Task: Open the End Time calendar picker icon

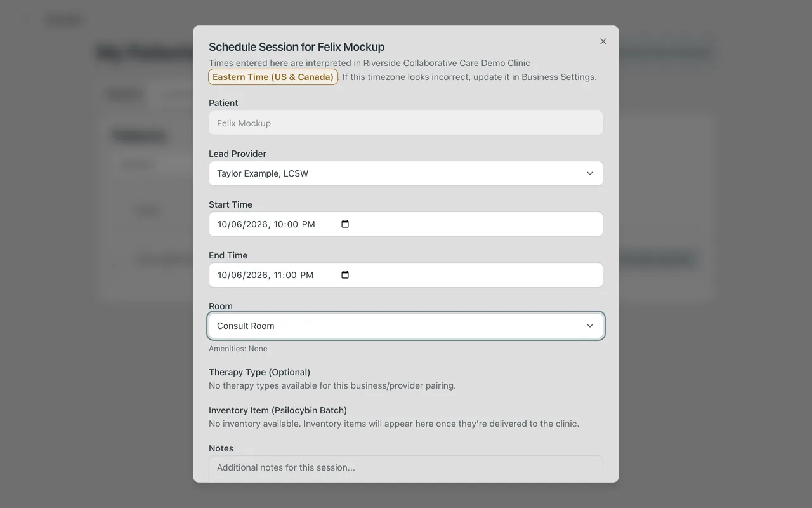Action: coord(345,275)
